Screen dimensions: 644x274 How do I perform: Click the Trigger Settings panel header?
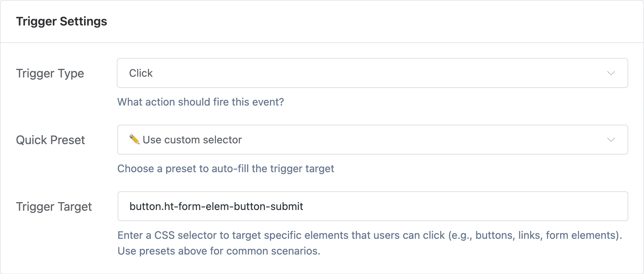(x=61, y=21)
